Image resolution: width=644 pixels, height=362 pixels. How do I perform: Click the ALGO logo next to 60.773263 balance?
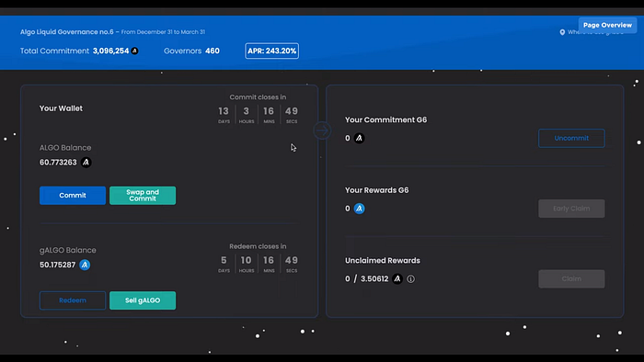(x=86, y=163)
